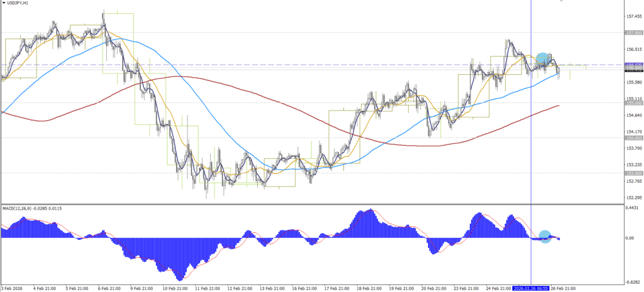The image size is (644, 292).
Task: Click the 154.000 price level tag
Action: pos(633,138)
